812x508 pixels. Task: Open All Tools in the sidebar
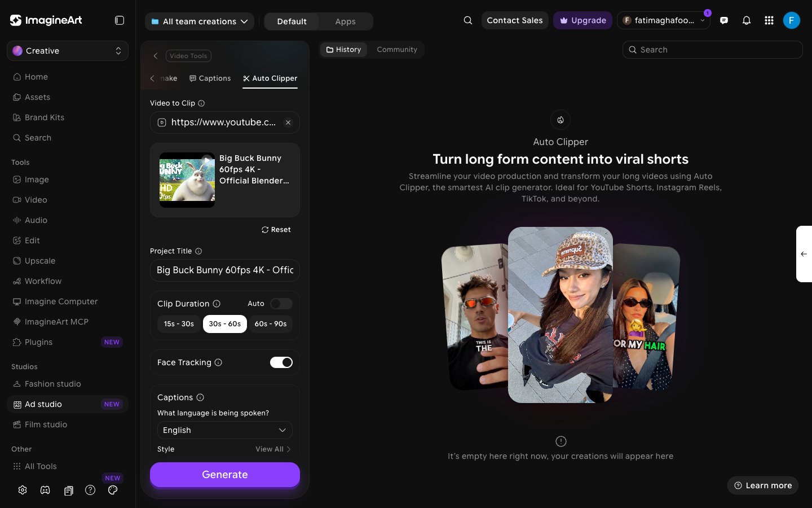point(68,466)
